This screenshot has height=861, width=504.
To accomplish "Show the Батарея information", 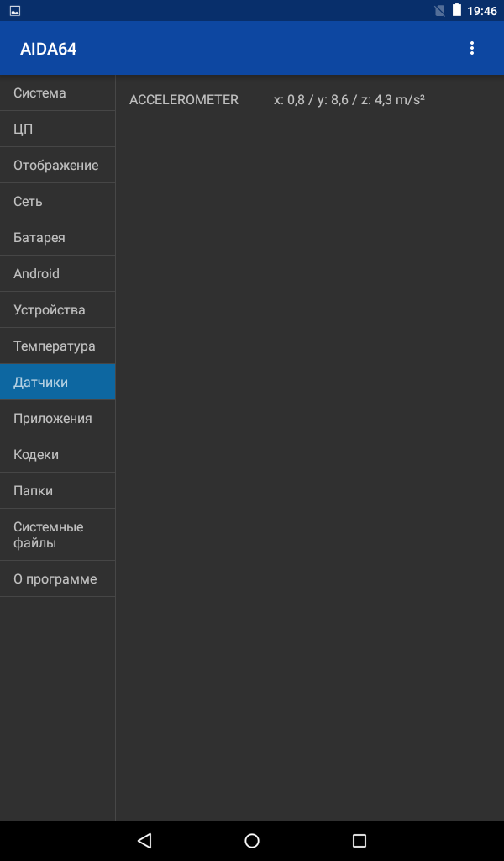I will (x=58, y=238).
